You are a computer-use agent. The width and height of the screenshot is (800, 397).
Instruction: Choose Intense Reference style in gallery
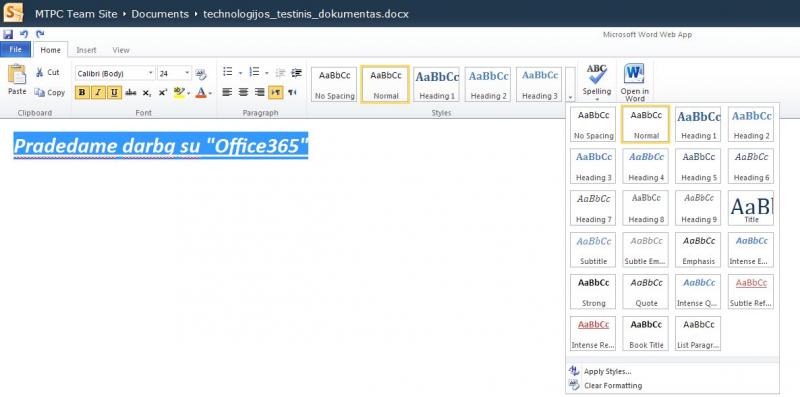click(593, 333)
